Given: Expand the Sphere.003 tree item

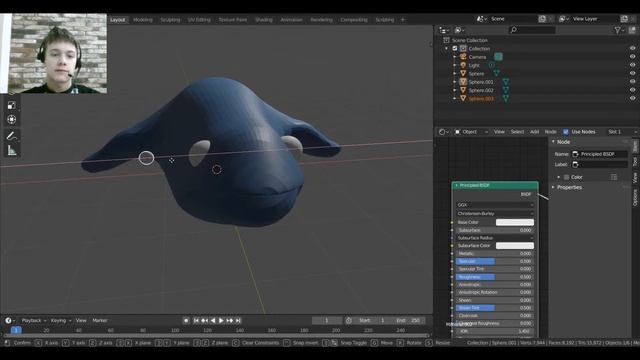Looking at the screenshot, I should [x=455, y=98].
